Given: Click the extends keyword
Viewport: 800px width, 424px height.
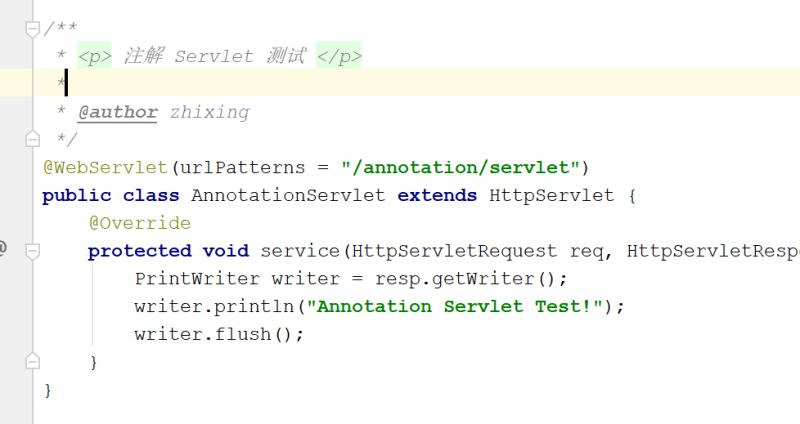Looking at the screenshot, I should point(437,195).
